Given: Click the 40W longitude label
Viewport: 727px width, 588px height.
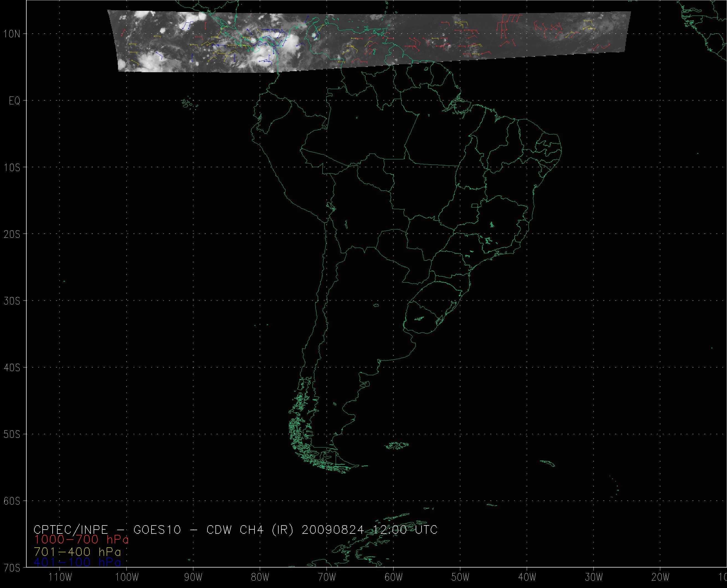Looking at the screenshot, I should (527, 577).
